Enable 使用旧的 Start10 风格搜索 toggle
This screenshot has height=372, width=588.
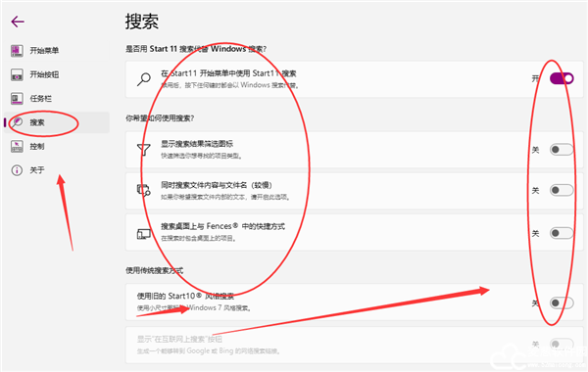[x=562, y=302]
